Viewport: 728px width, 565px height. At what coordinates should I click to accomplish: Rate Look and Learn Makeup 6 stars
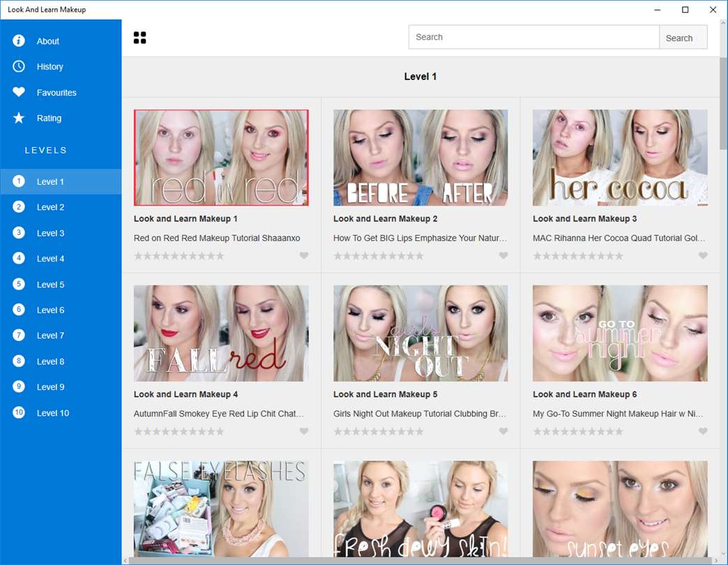[578, 432]
